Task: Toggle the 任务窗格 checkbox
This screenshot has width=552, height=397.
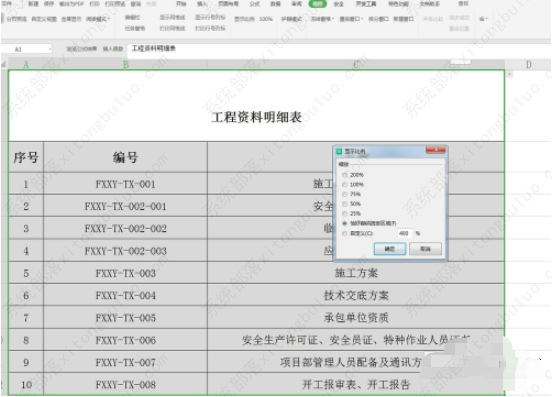Action: point(135,28)
